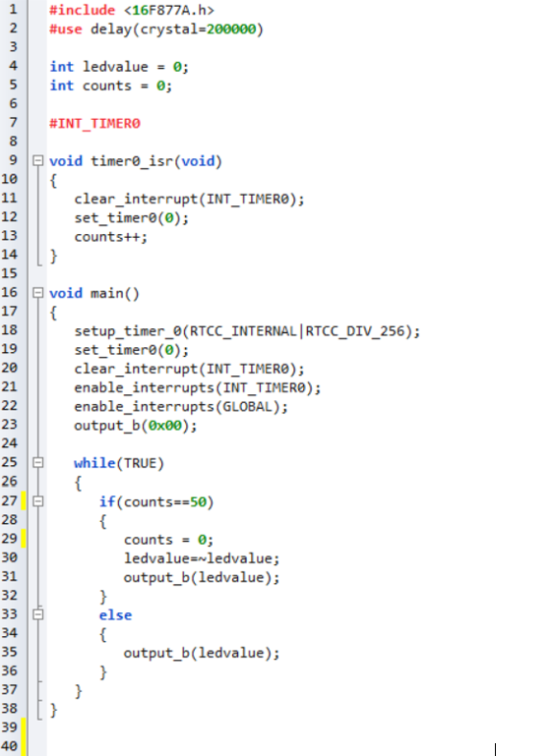The image size is (552, 756).
Task: Click output_b(ledvalue) on line 35
Action: [202, 653]
